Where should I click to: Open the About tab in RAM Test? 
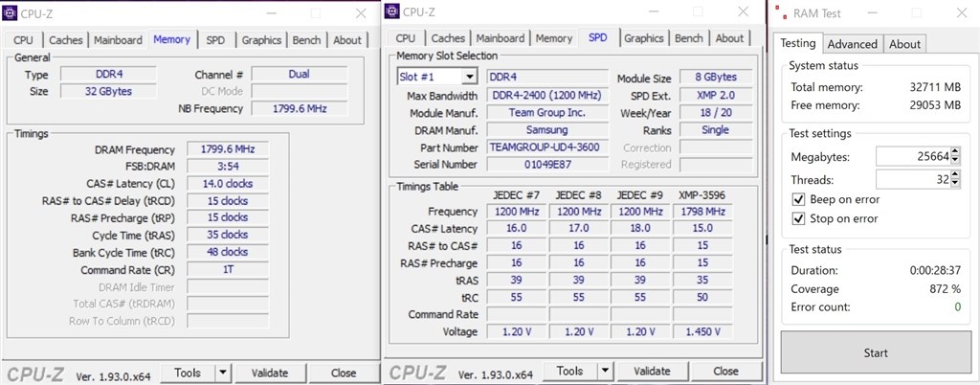click(x=905, y=44)
